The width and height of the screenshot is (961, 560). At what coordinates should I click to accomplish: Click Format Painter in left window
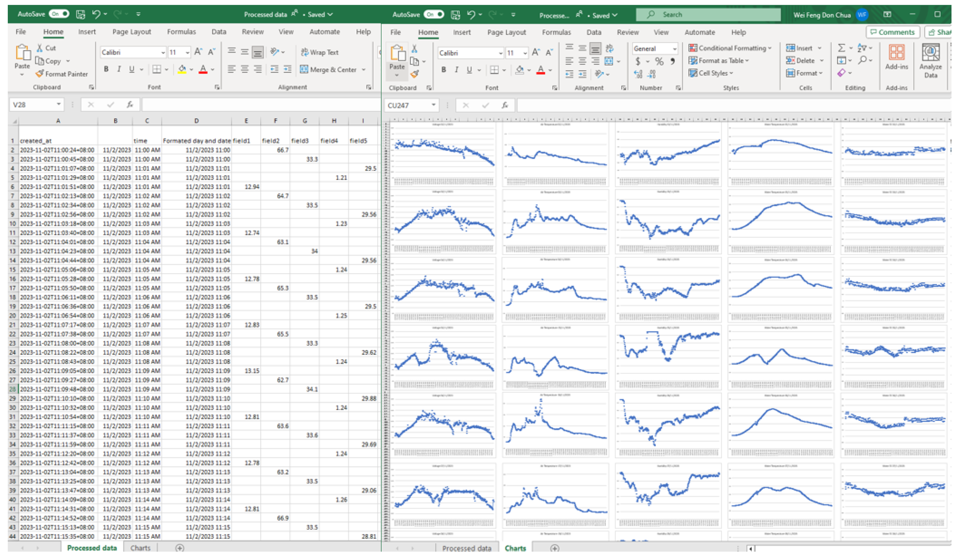[62, 74]
